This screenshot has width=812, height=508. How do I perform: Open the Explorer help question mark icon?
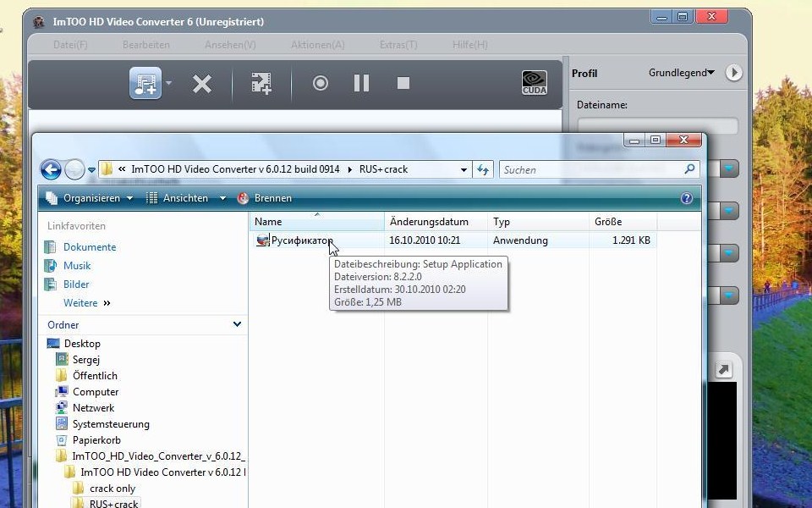click(x=687, y=198)
